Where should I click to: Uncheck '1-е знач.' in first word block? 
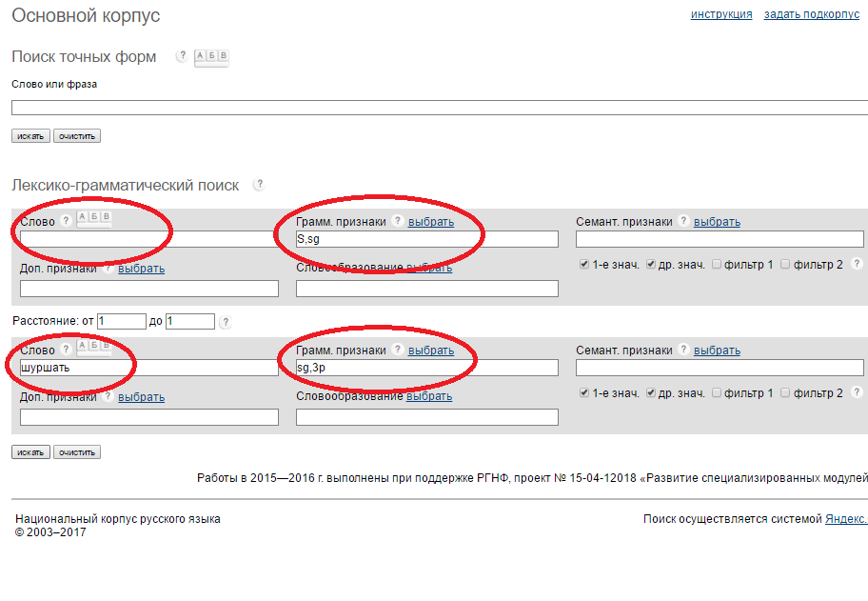pyautogui.click(x=584, y=264)
